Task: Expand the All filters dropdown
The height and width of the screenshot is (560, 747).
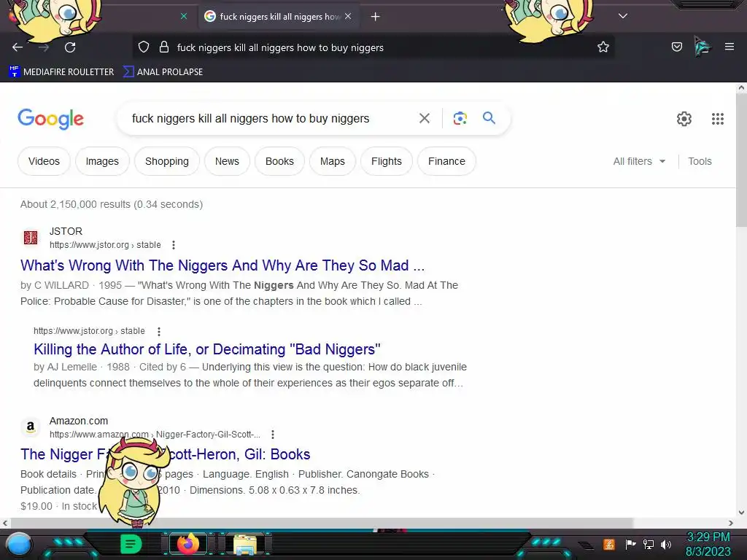Action: 639,161
